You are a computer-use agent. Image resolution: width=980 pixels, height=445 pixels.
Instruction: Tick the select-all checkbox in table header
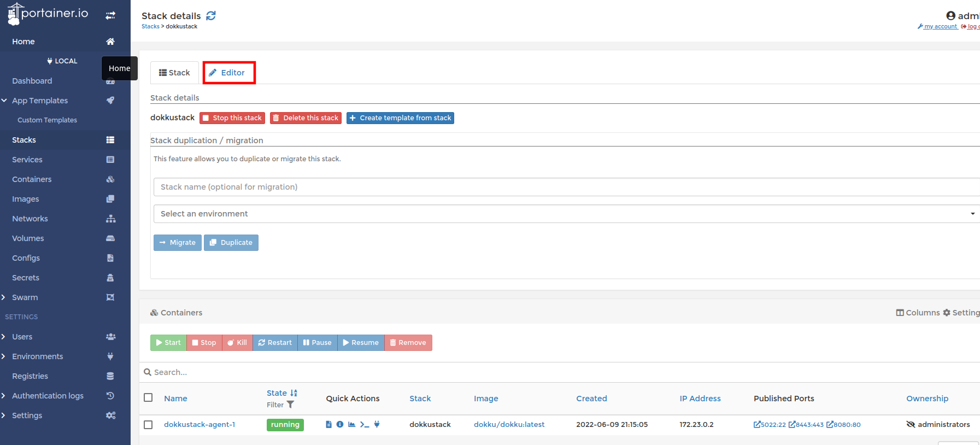[148, 398]
